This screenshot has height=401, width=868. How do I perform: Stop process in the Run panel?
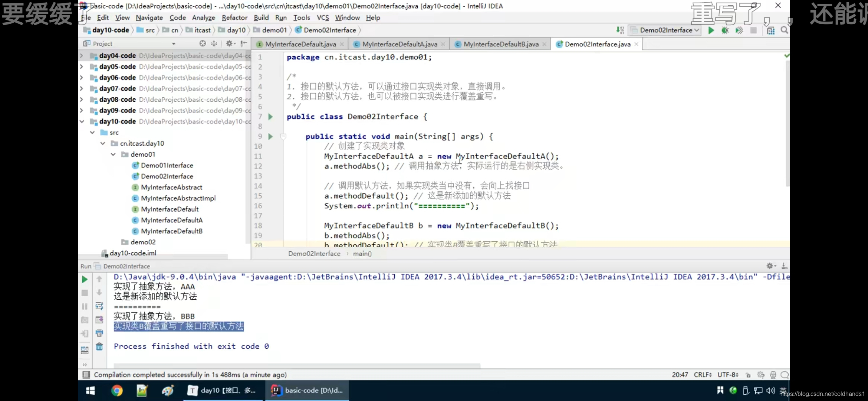(85, 293)
